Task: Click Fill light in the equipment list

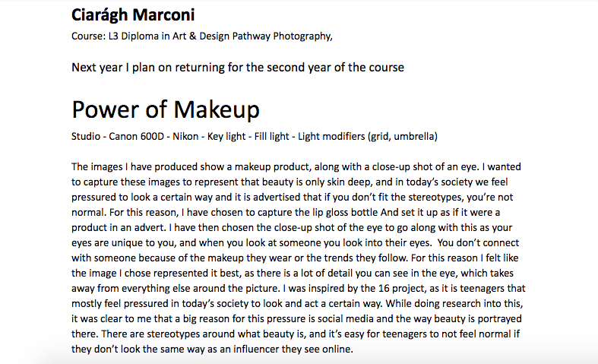Action: [271, 136]
